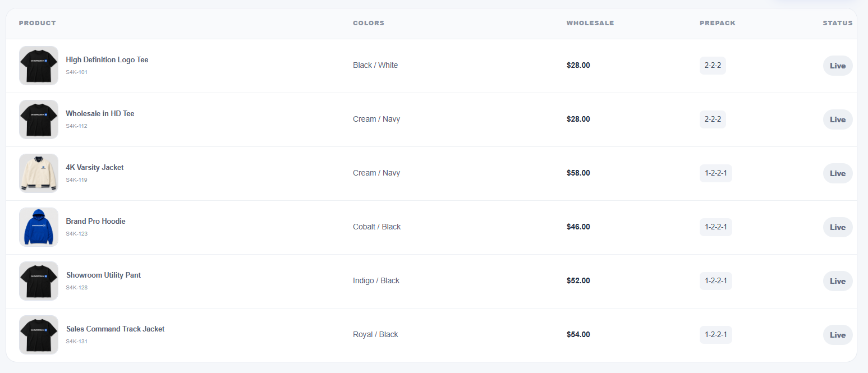The height and width of the screenshot is (373, 868).
Task: Click the High Definition Logo Tee thumbnail
Action: coord(39,66)
